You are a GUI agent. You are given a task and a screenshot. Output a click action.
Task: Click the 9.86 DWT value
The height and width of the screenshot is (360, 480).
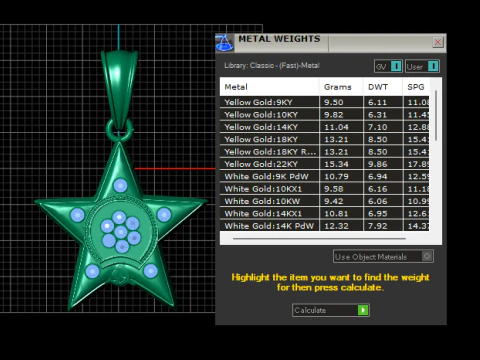point(378,164)
